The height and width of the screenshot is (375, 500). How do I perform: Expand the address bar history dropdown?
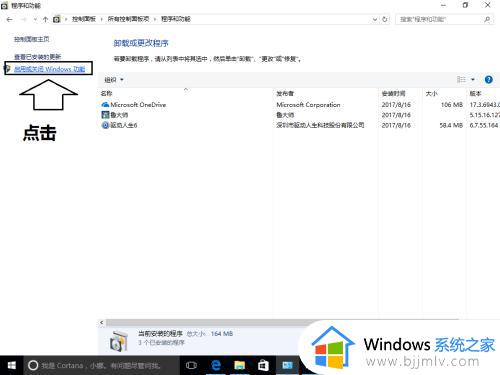pos(375,19)
